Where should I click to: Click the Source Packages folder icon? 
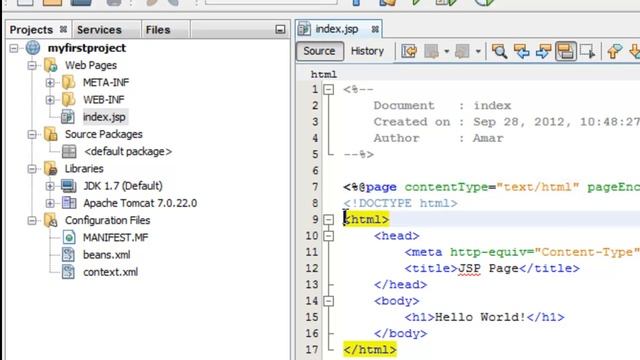point(51,134)
